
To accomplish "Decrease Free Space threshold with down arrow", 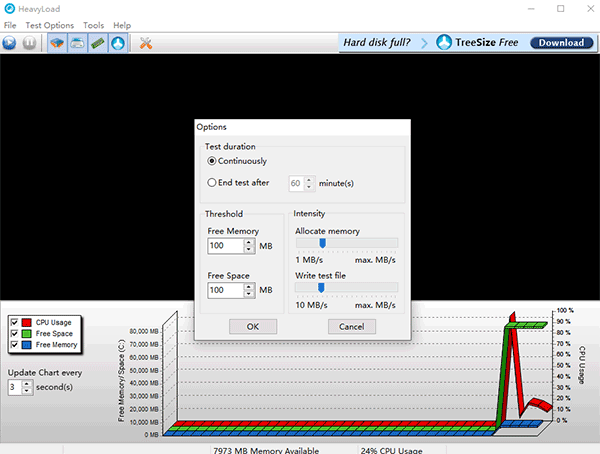I will pyautogui.click(x=249, y=294).
